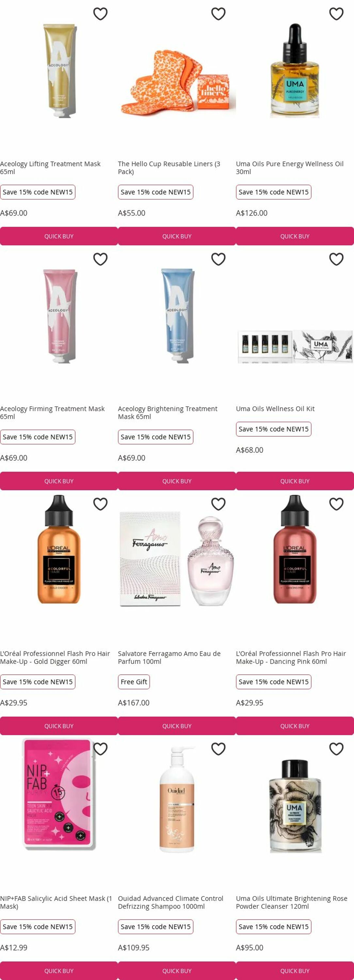Image resolution: width=354 pixels, height=980 pixels.
Task: Quick buy Salvatore Ferragamo Amo perfume
Action: tap(177, 726)
